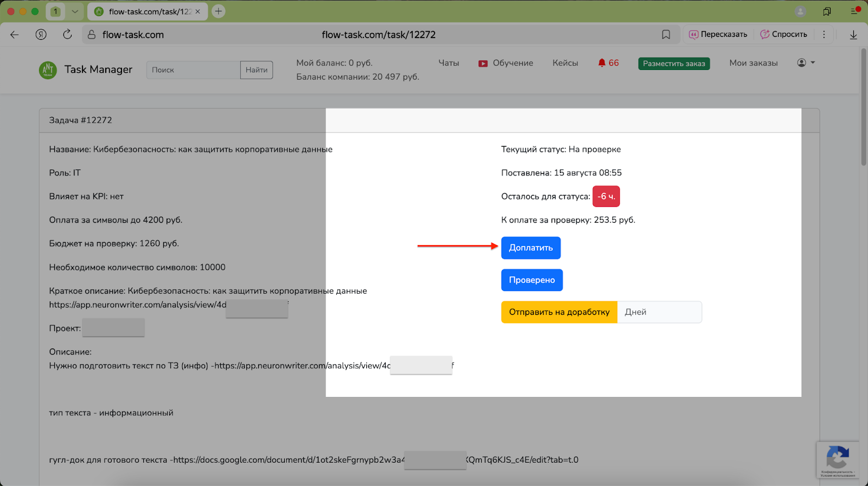This screenshot has height=486, width=868.
Task: Focus the Поиск search field
Action: point(193,70)
